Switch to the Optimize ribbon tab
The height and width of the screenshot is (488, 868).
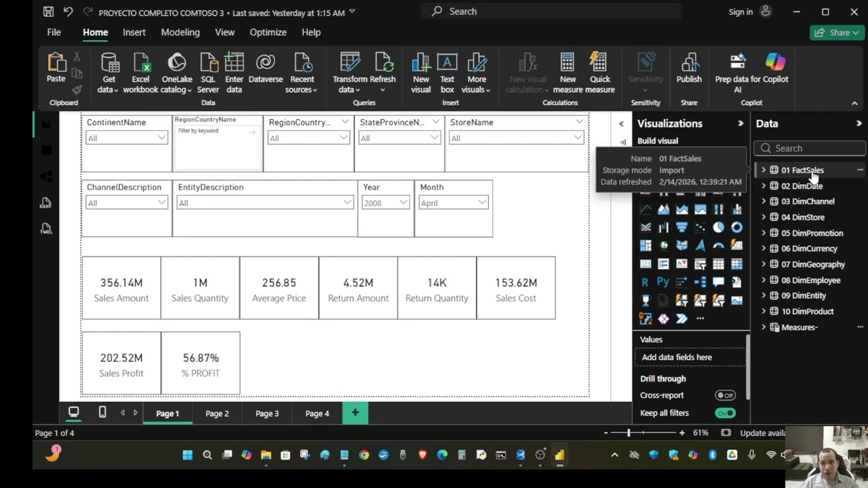(x=268, y=32)
